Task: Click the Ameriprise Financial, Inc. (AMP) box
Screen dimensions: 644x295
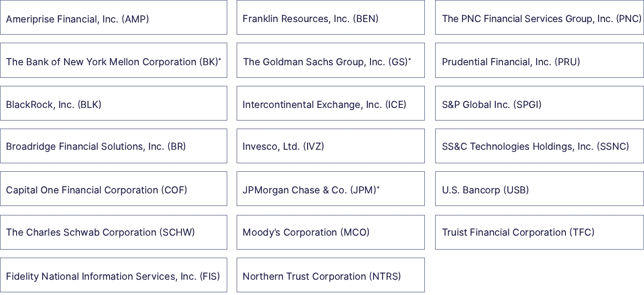Action: (113, 18)
